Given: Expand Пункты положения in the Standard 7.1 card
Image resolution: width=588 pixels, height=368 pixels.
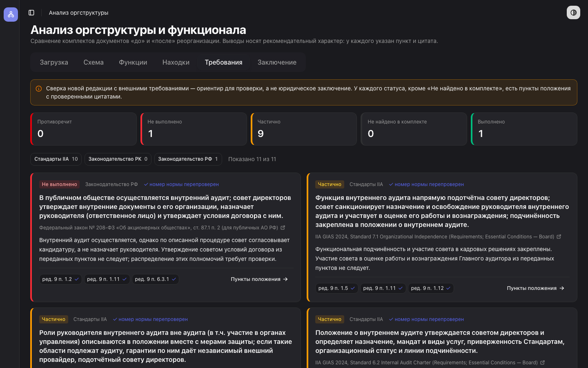Looking at the screenshot, I should 535,288.
